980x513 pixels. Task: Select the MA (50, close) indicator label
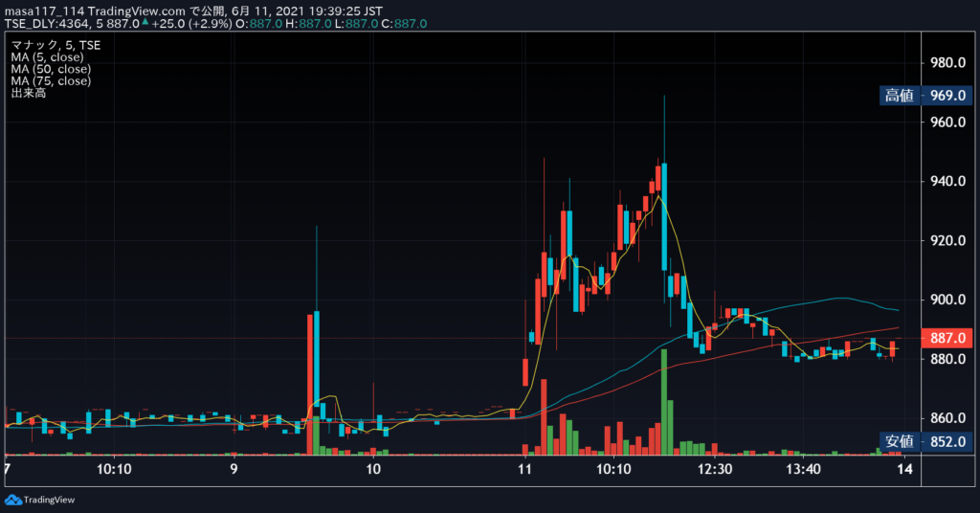[x=51, y=69]
